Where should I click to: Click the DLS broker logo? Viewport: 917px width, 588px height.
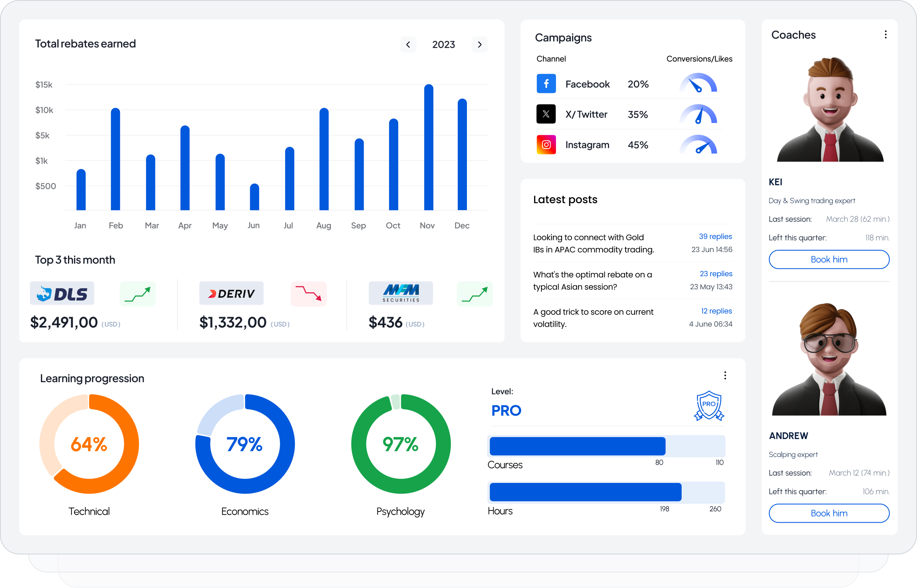pyautogui.click(x=62, y=293)
